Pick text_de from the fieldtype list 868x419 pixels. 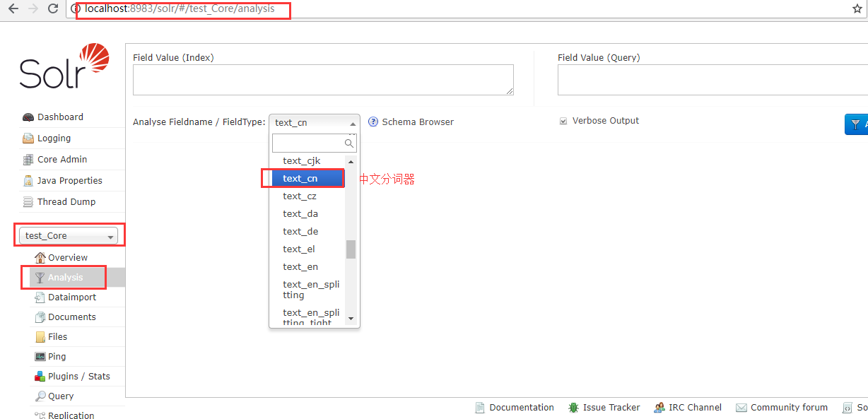(307, 232)
